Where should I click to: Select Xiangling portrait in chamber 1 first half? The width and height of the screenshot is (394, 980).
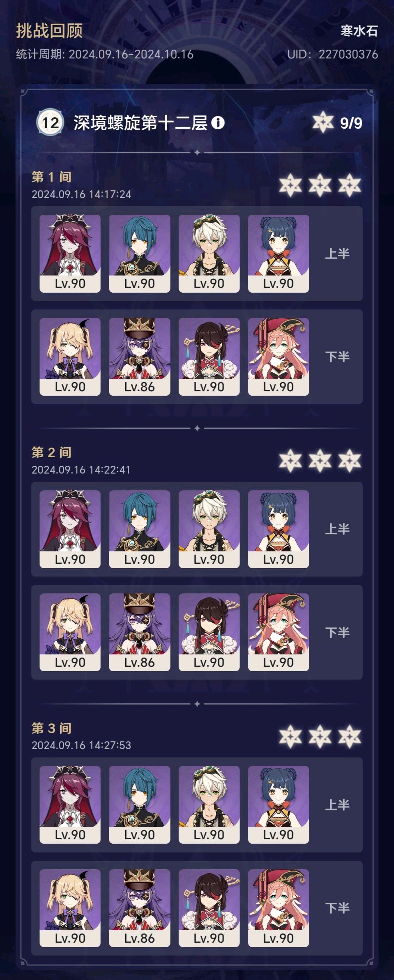click(x=278, y=253)
